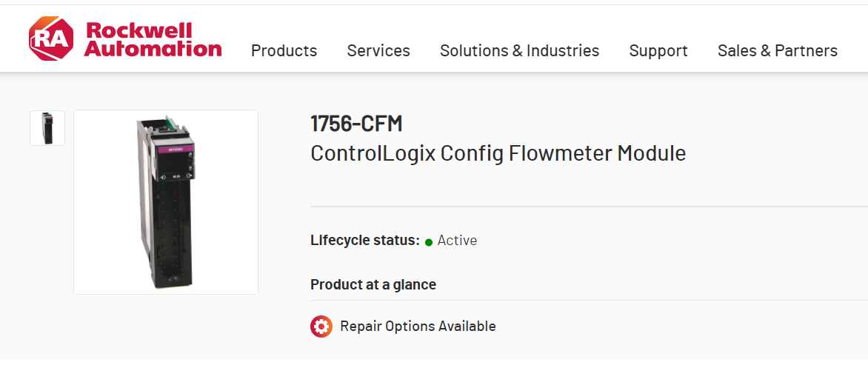Click the Active status text
This screenshot has height=385, width=868.
tap(457, 241)
